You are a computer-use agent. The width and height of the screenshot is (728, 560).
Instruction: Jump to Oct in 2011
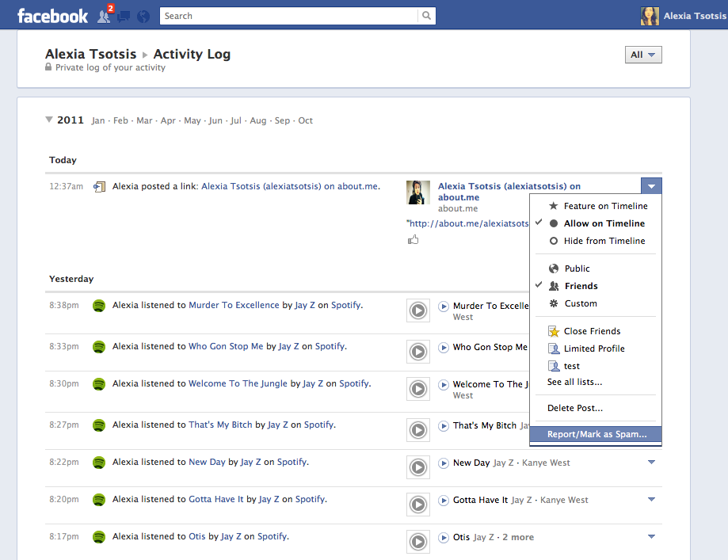305,120
